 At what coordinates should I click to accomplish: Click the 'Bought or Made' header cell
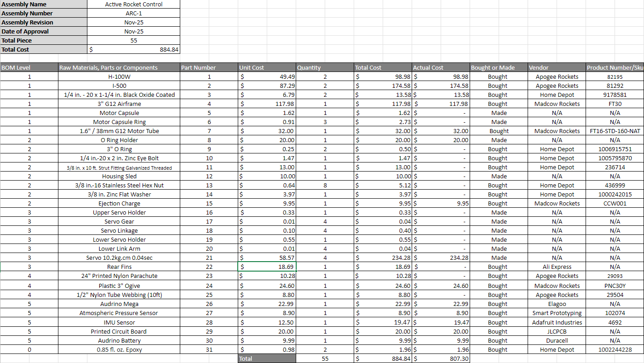pos(499,67)
